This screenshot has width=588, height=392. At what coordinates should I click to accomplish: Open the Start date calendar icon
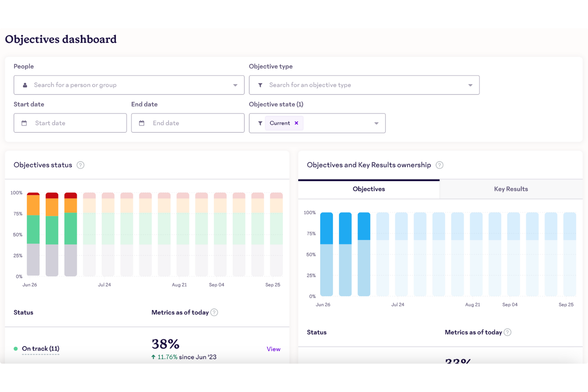pos(25,123)
